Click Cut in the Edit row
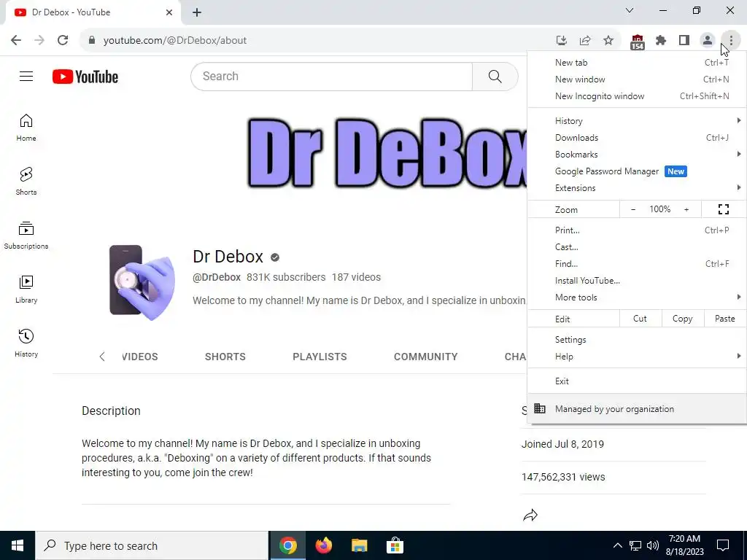The height and width of the screenshot is (560, 747). [640, 319]
